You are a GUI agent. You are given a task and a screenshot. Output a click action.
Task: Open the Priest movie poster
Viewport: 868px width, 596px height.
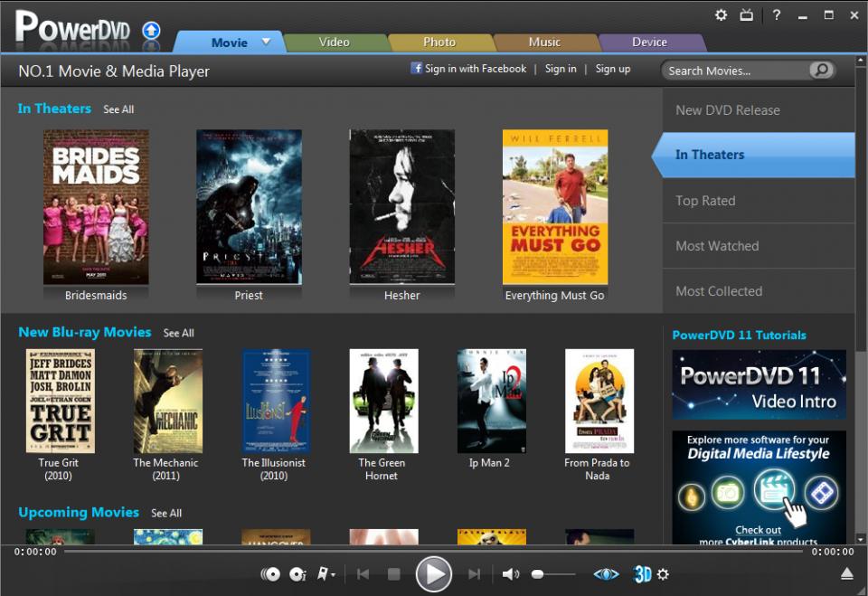pyautogui.click(x=250, y=206)
